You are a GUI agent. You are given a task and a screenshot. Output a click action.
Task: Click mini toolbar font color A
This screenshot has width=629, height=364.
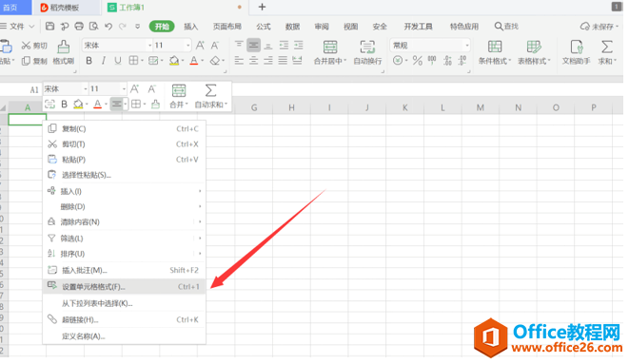97,105
